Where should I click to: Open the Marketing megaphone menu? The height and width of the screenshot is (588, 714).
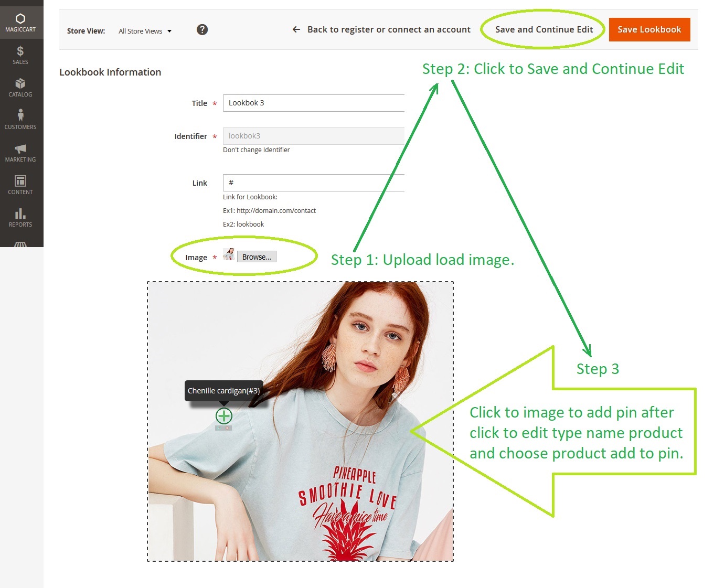tap(20, 153)
